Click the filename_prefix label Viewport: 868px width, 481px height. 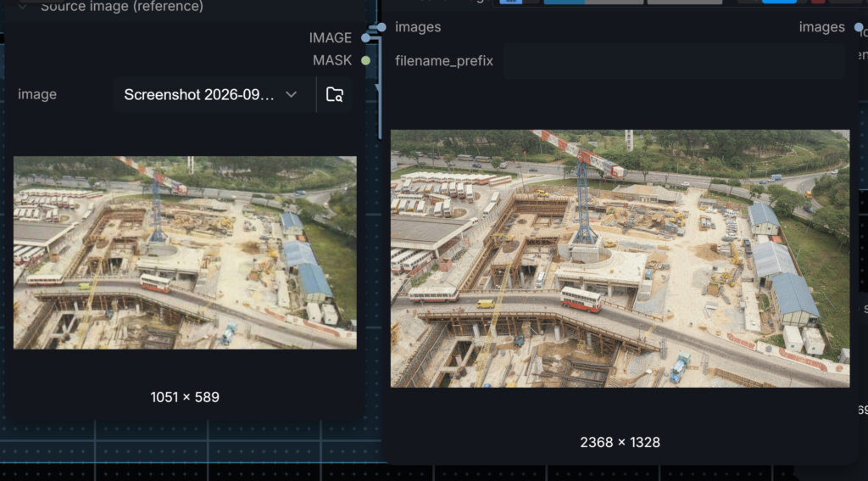444,61
